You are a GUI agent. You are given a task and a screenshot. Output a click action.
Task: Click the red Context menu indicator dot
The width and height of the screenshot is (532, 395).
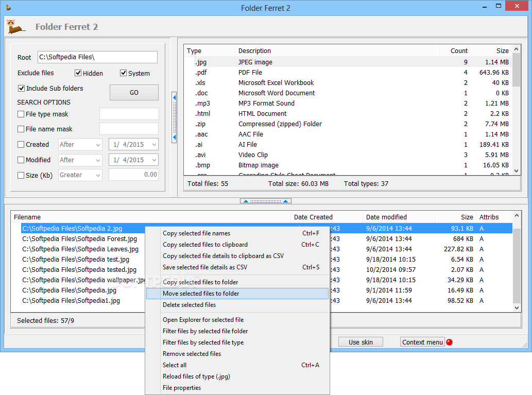point(449,342)
